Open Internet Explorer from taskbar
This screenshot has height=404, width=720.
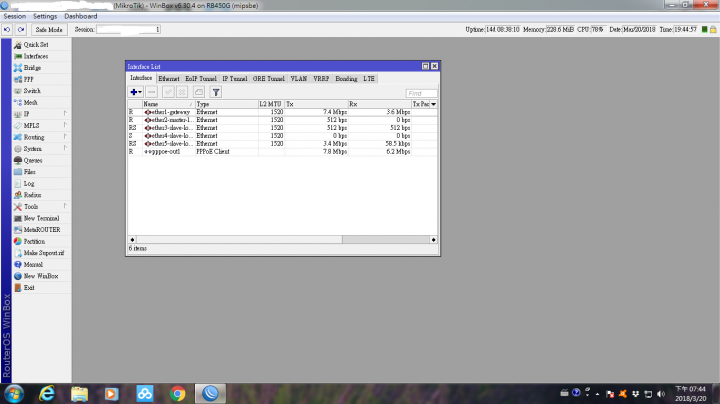pos(47,394)
